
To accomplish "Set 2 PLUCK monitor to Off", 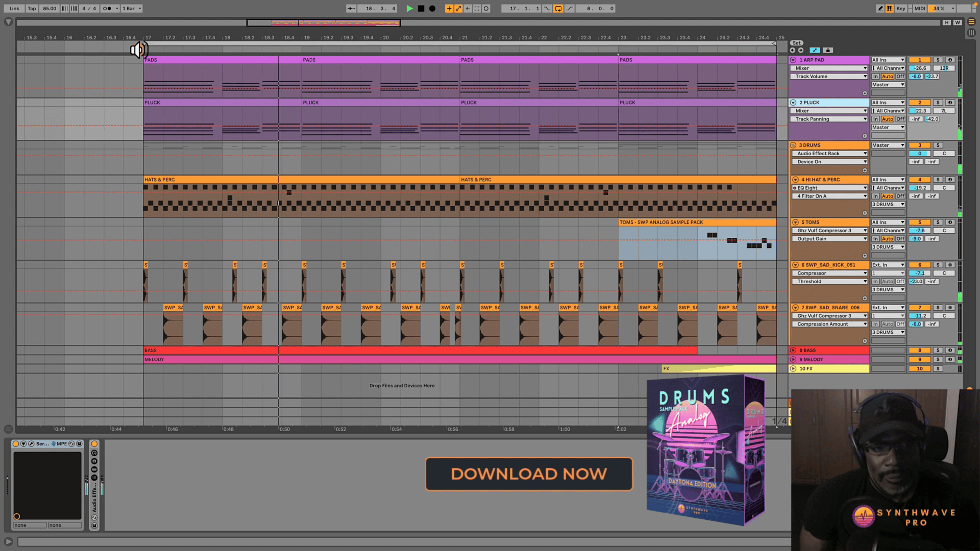I will (900, 119).
